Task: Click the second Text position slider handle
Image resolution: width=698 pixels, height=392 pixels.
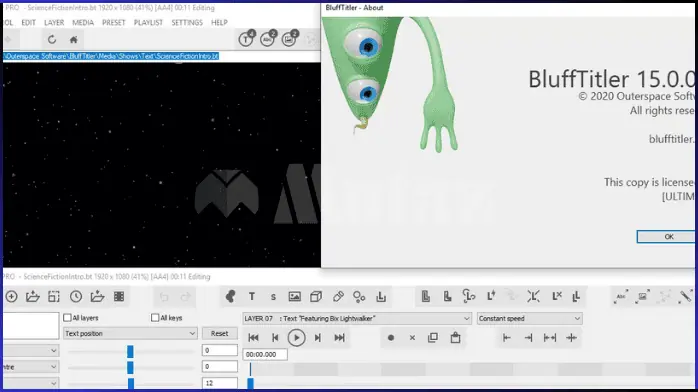Action: click(x=130, y=368)
